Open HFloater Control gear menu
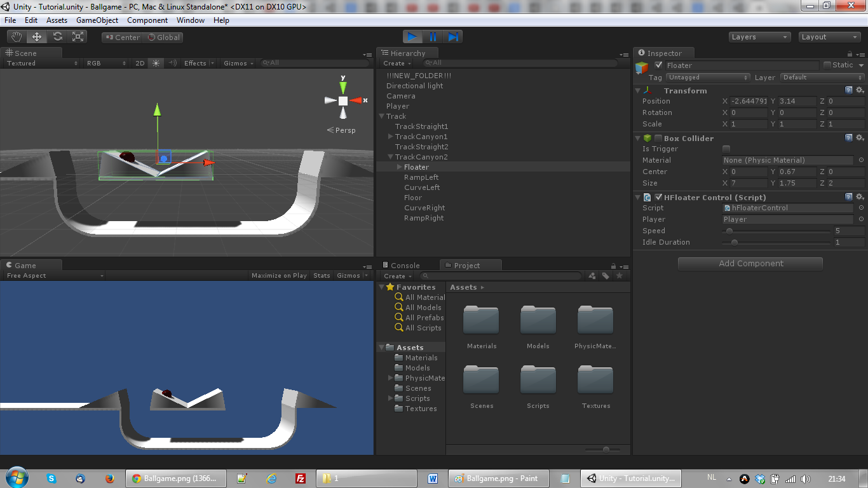Image resolution: width=868 pixels, height=488 pixels. 859,197
